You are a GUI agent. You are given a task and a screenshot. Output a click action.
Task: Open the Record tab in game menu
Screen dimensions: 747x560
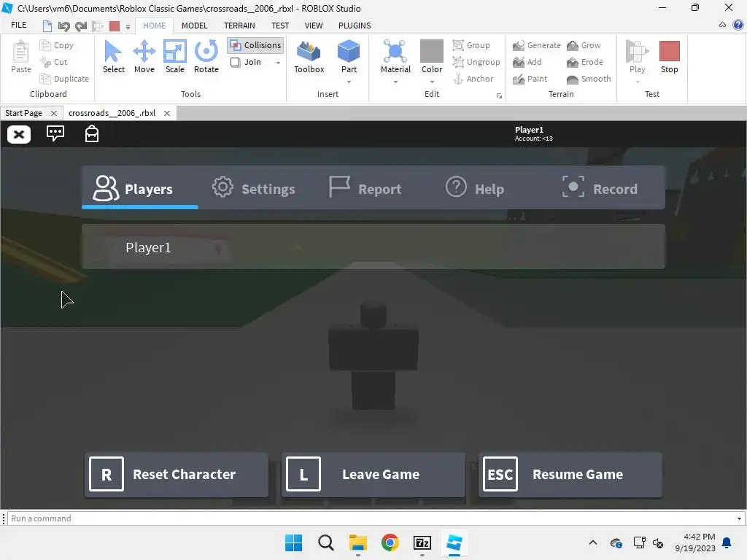[600, 188]
